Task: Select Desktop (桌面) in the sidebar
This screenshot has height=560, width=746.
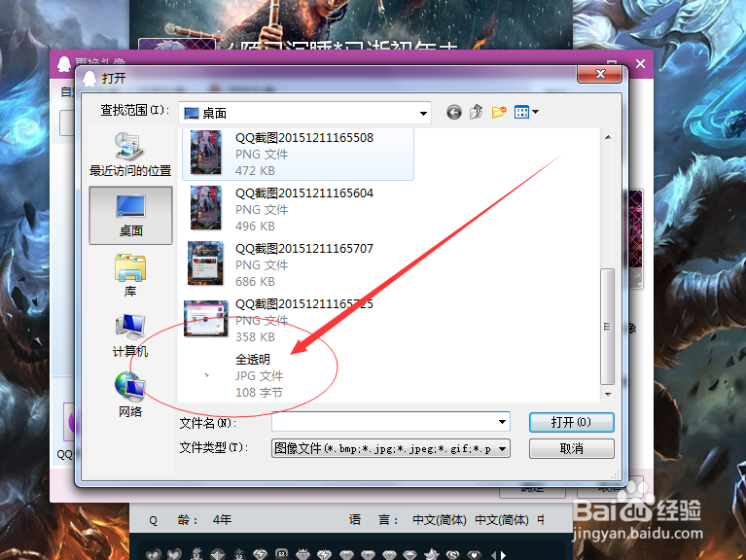Action: point(131,216)
